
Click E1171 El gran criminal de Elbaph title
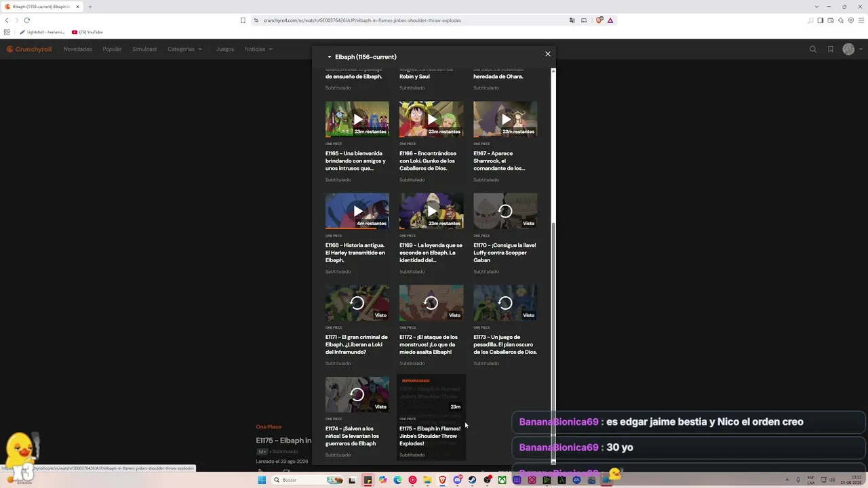[357, 344]
